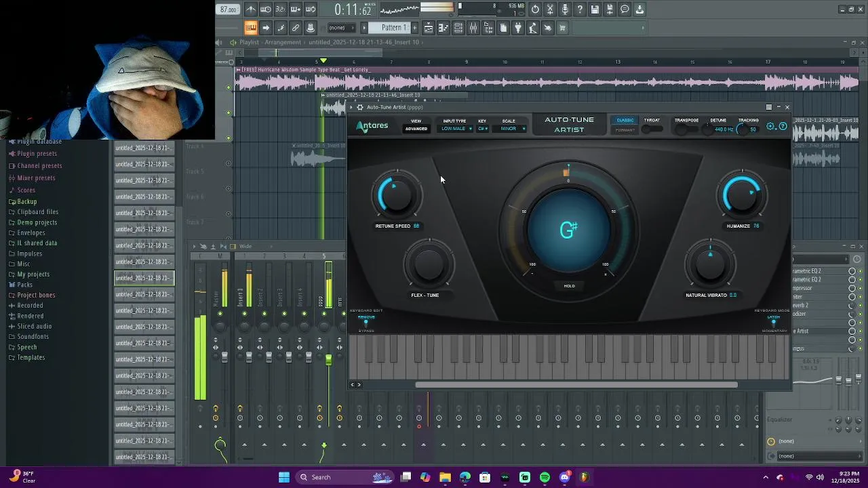Click the floppy disk save project icon
Image resolution: width=868 pixels, height=488 pixels.
tap(595, 9)
